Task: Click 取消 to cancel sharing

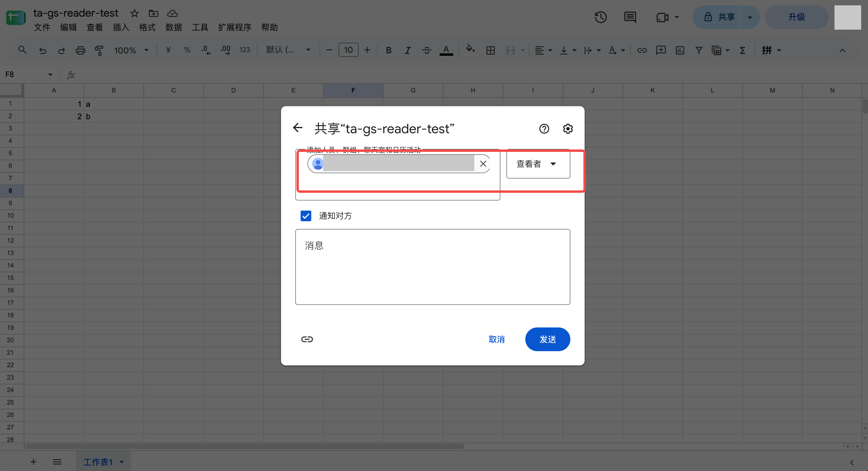Action: (x=496, y=340)
